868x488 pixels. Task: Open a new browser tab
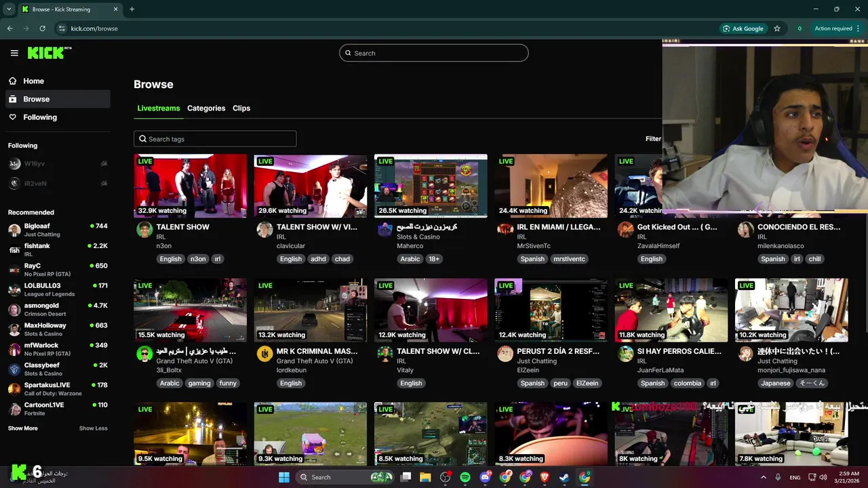click(x=132, y=9)
